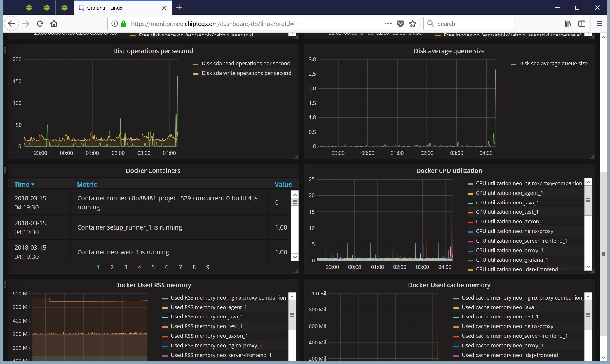Click the Docker Containers row handle
Screen dimensions: 610x364
point(5,170)
